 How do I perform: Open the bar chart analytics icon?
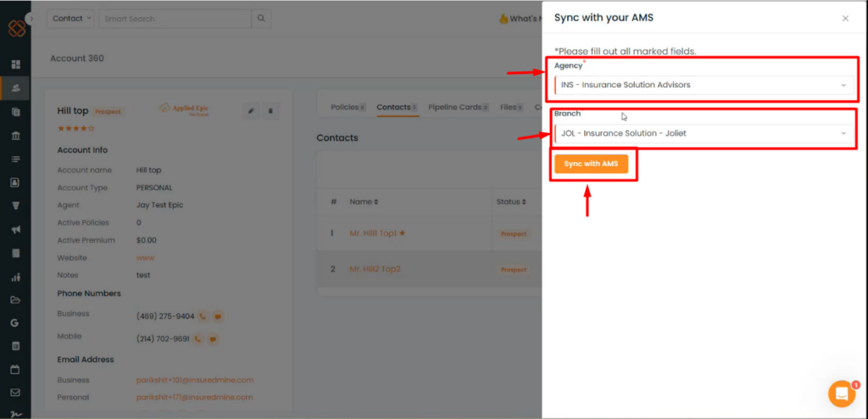pyautogui.click(x=15, y=277)
